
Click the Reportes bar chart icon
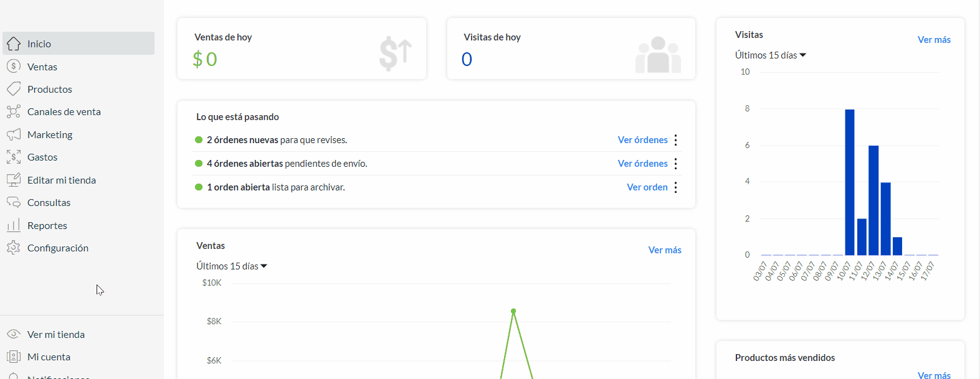pos(14,225)
